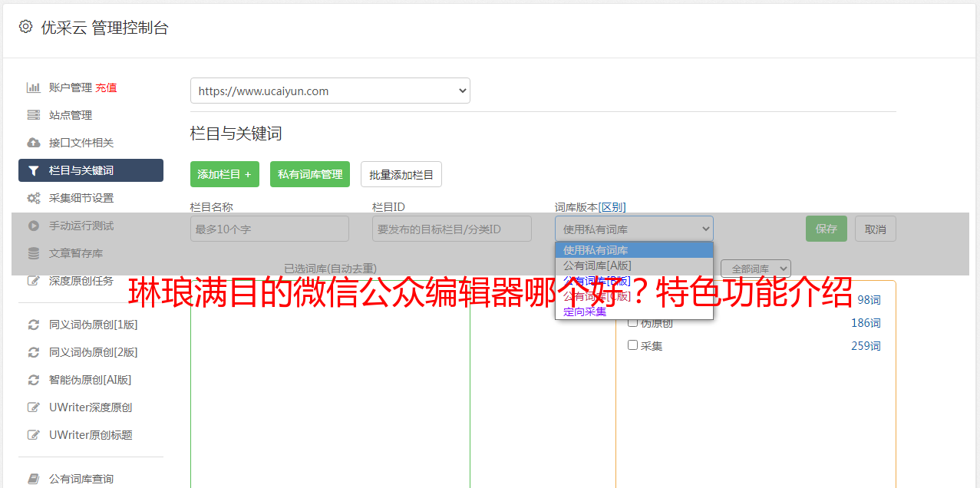This screenshot has height=488, width=980.
Task: Focus the 栏目名称 input field
Action: [269, 229]
